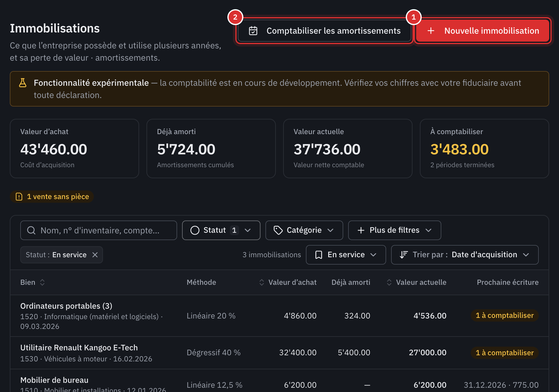559x392 pixels.
Task: Click the Déjà amorti column header
Action: pyautogui.click(x=351, y=282)
